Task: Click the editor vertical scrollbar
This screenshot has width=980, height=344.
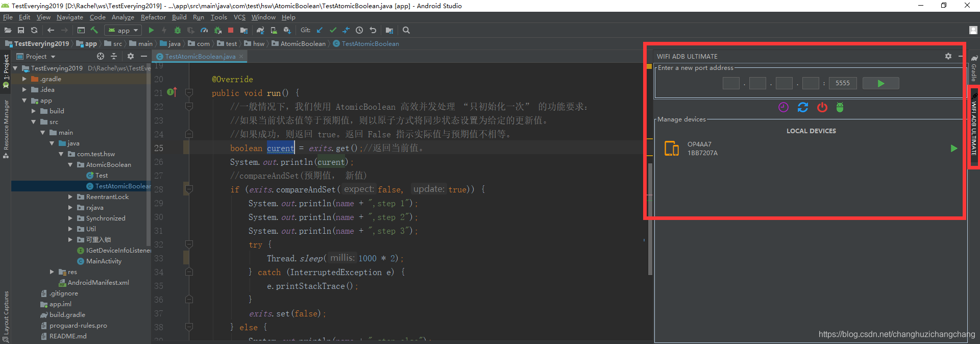Action: (650, 218)
